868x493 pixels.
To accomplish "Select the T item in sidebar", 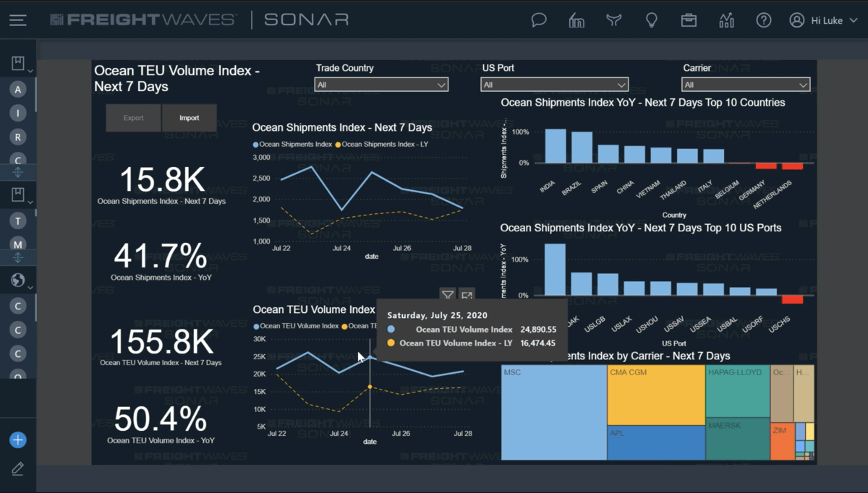I will point(18,220).
